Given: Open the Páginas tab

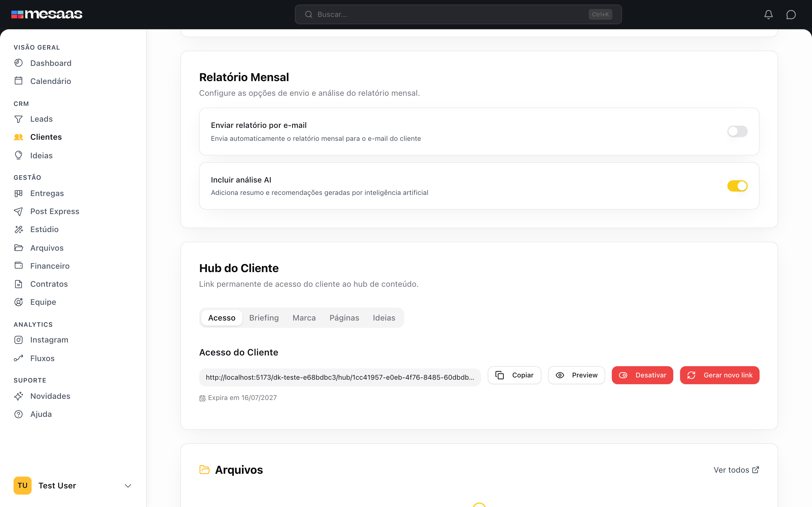Looking at the screenshot, I should coord(344,317).
